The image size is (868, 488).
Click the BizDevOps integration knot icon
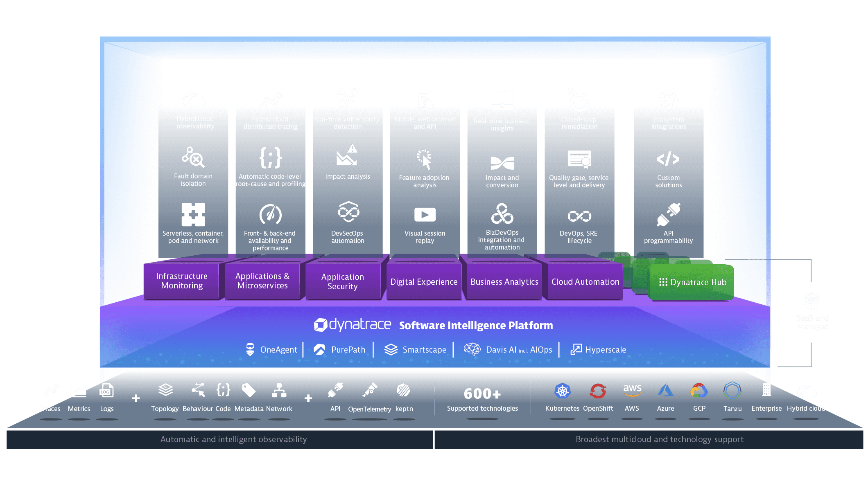pos(502,214)
